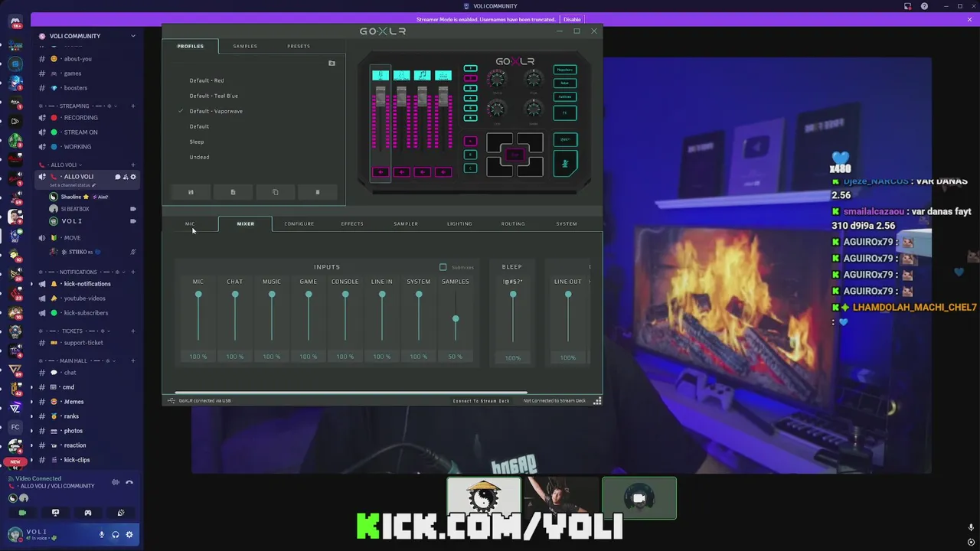
Task: Click the SAMPLES volume slider handle
Action: (456, 319)
